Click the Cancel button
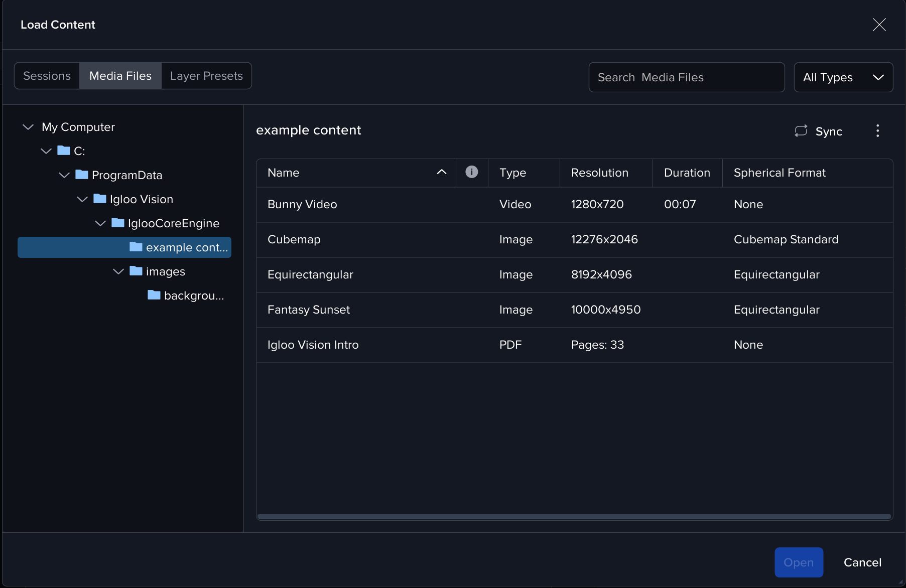Viewport: 906px width, 588px height. click(862, 562)
